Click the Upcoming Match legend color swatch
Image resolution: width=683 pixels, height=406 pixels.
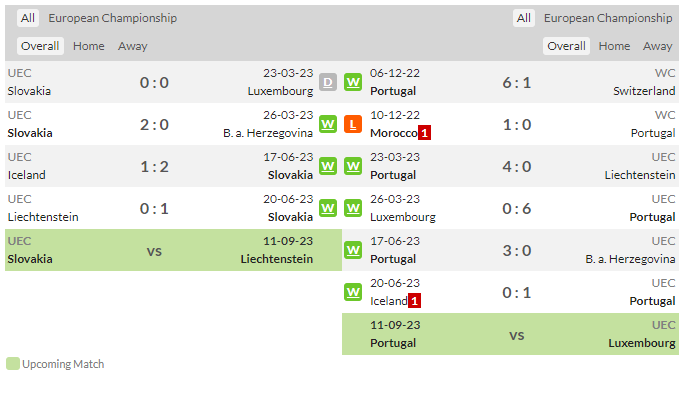(x=13, y=364)
